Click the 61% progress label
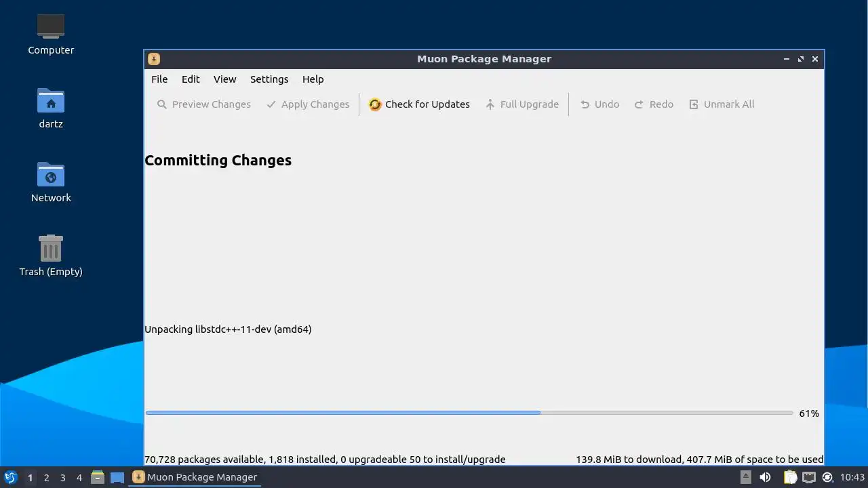Screen dimensions: 868x488 (809, 413)
